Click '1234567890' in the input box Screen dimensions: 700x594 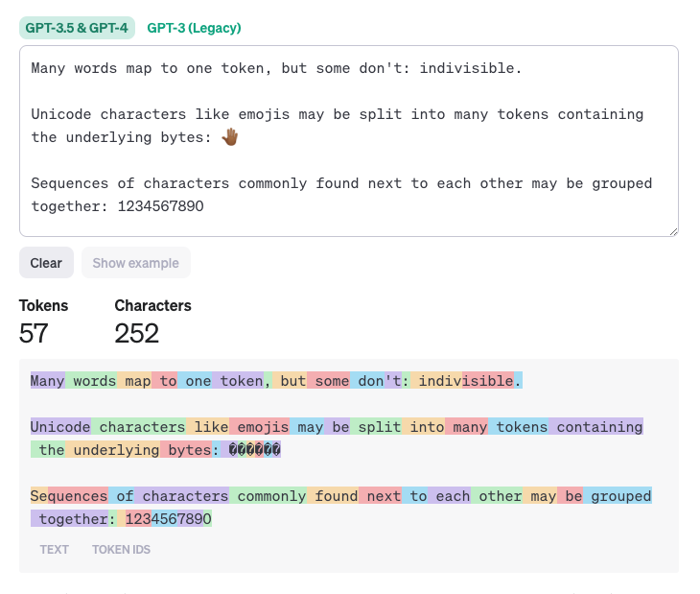pyautogui.click(x=161, y=206)
